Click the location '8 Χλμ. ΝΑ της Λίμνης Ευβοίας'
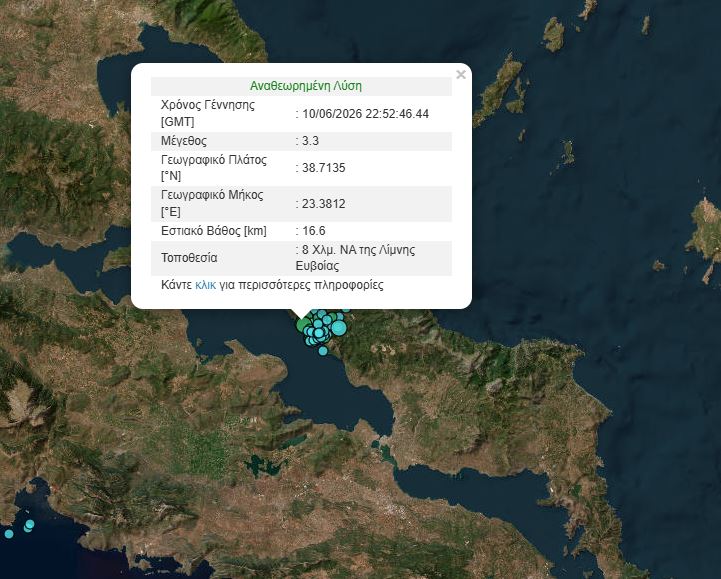Screen dimensions: 721x579 pos(355,258)
